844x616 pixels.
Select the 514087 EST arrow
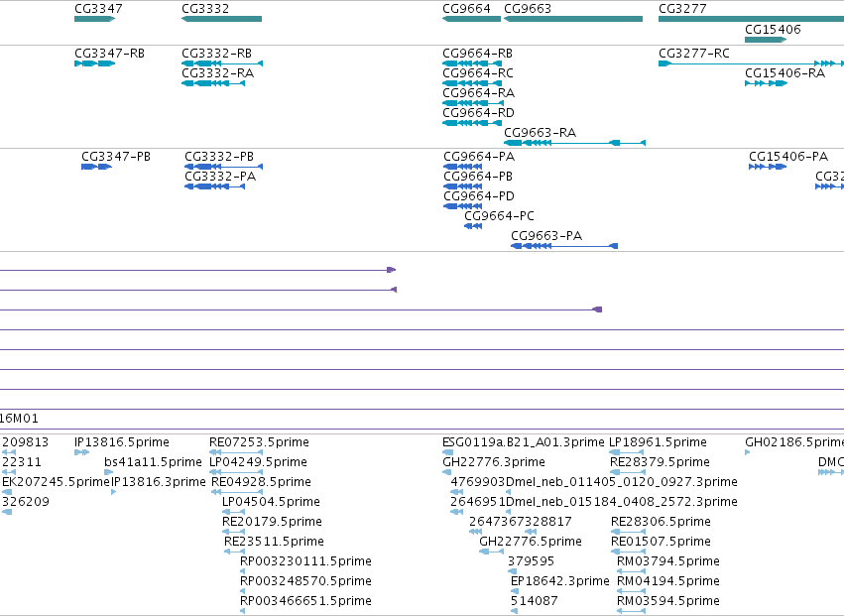[x=515, y=611]
